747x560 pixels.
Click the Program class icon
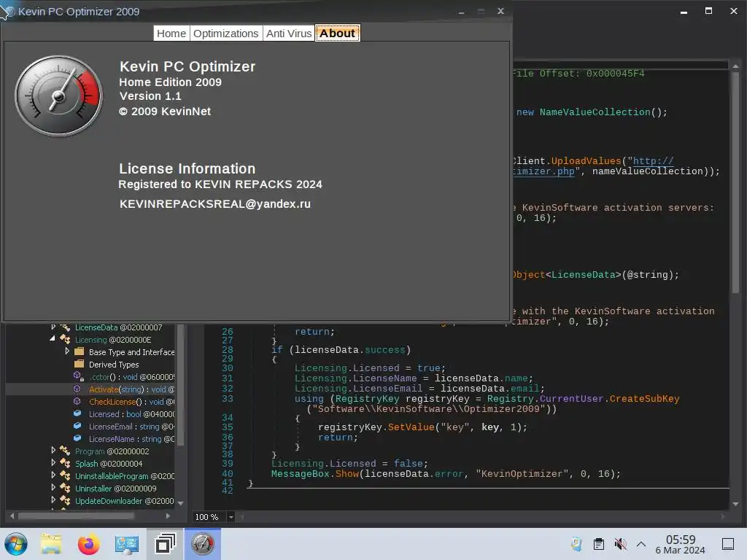[65, 451]
